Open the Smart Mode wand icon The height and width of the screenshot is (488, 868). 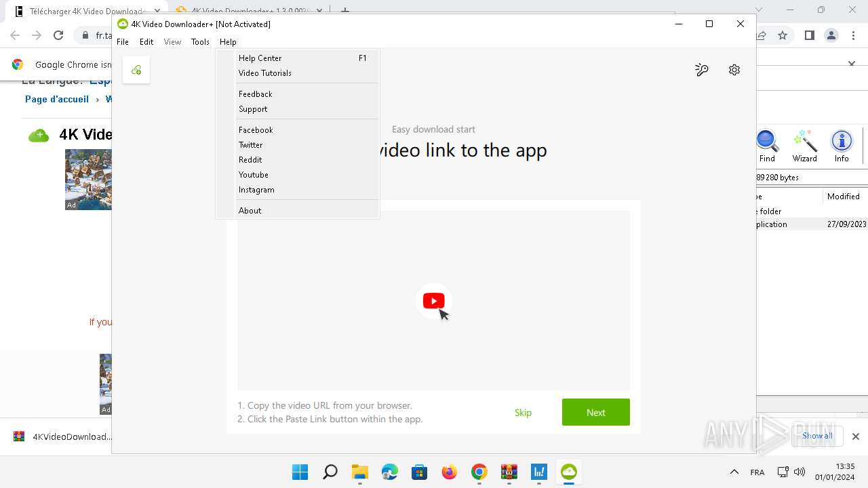702,70
